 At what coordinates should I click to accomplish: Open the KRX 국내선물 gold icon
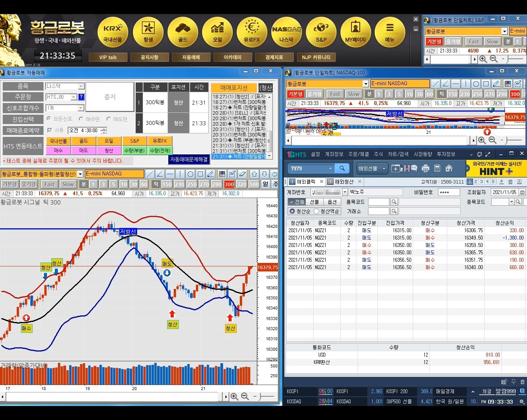(x=113, y=33)
